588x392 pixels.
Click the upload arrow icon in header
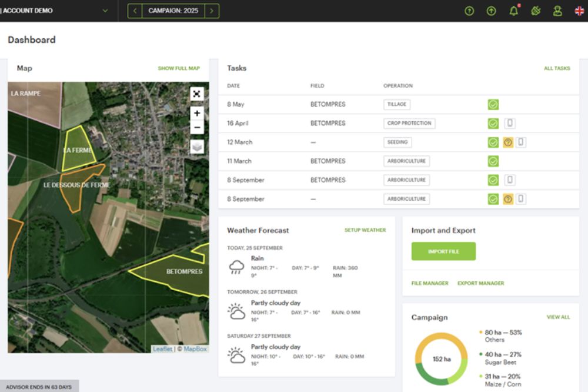point(491,11)
